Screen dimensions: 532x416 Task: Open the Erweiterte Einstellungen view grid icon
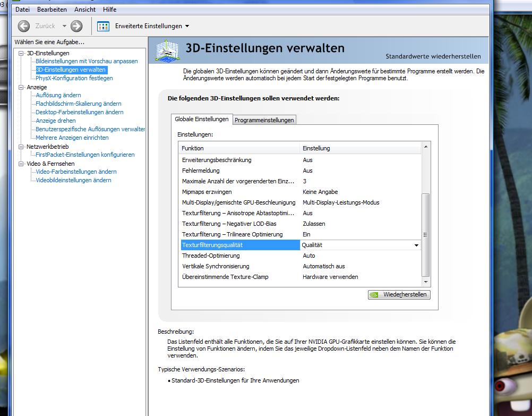(103, 26)
